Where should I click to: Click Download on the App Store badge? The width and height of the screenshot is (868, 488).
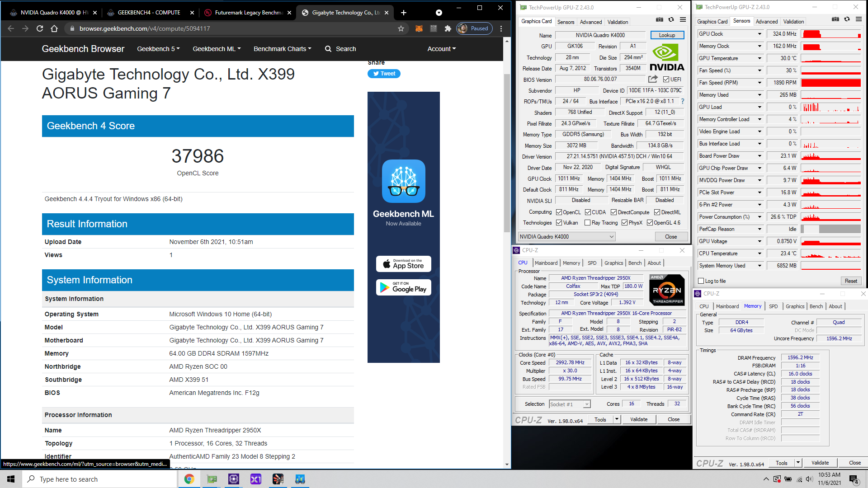[x=403, y=264]
